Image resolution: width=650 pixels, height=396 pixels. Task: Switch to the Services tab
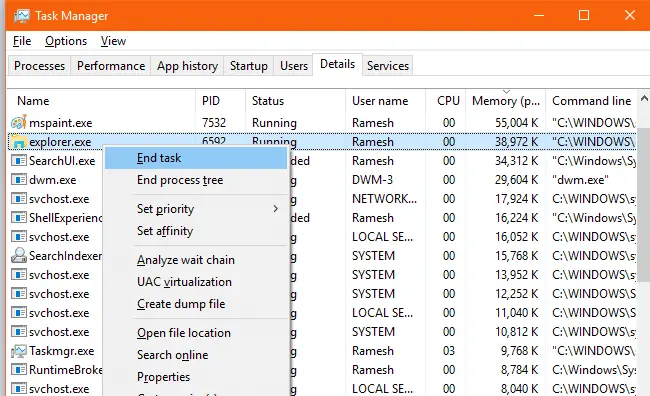click(388, 66)
